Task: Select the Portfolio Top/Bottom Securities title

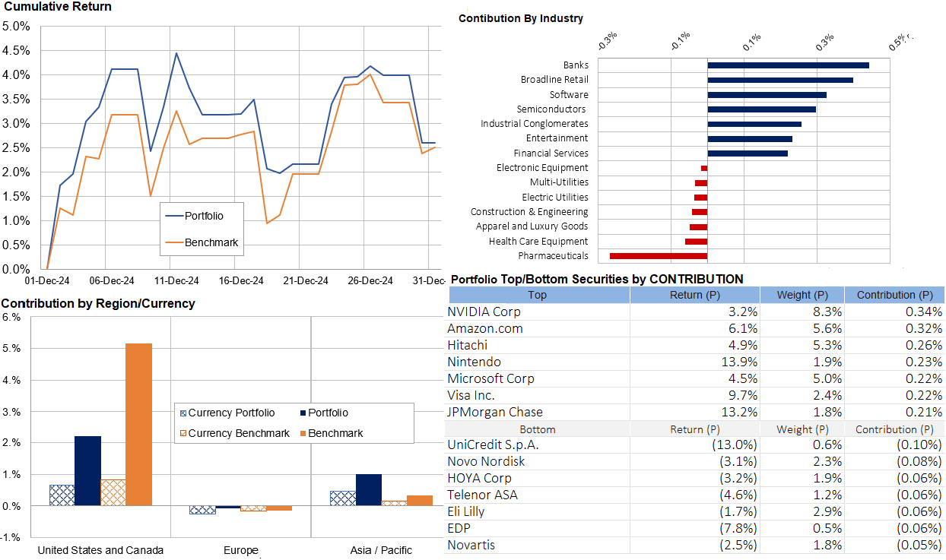Action: [597, 279]
